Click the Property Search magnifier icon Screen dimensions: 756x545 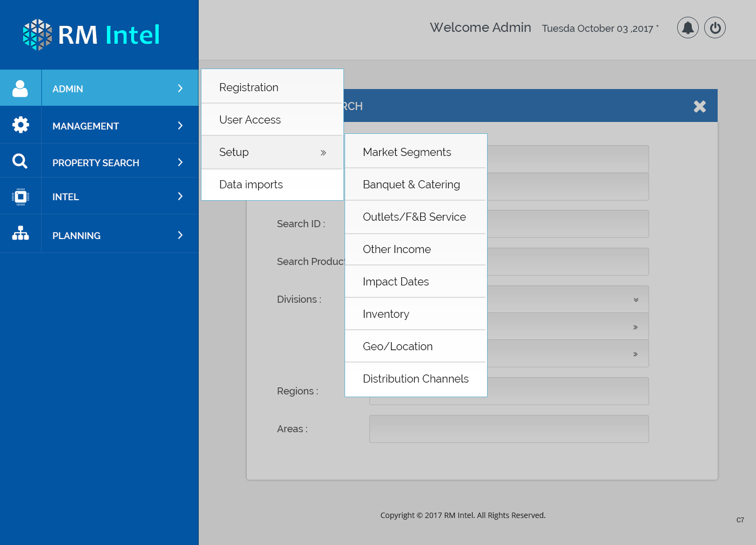21,160
